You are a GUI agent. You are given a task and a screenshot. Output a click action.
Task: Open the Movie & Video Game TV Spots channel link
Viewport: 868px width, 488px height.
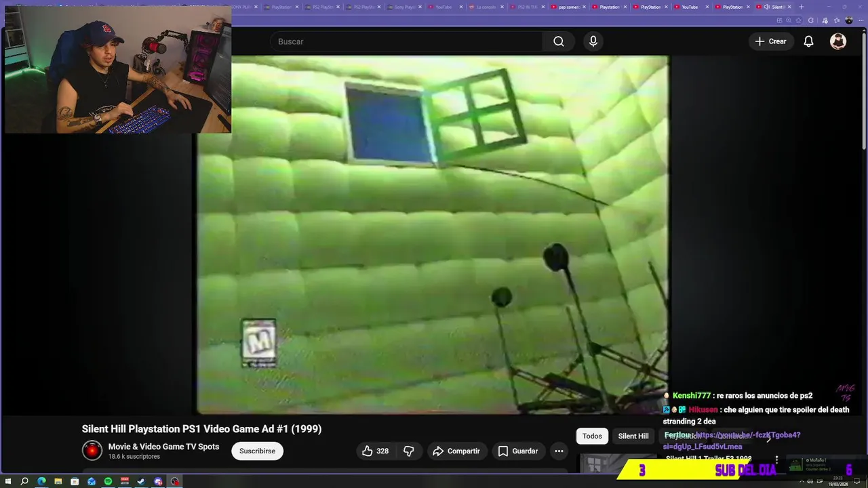click(x=163, y=447)
